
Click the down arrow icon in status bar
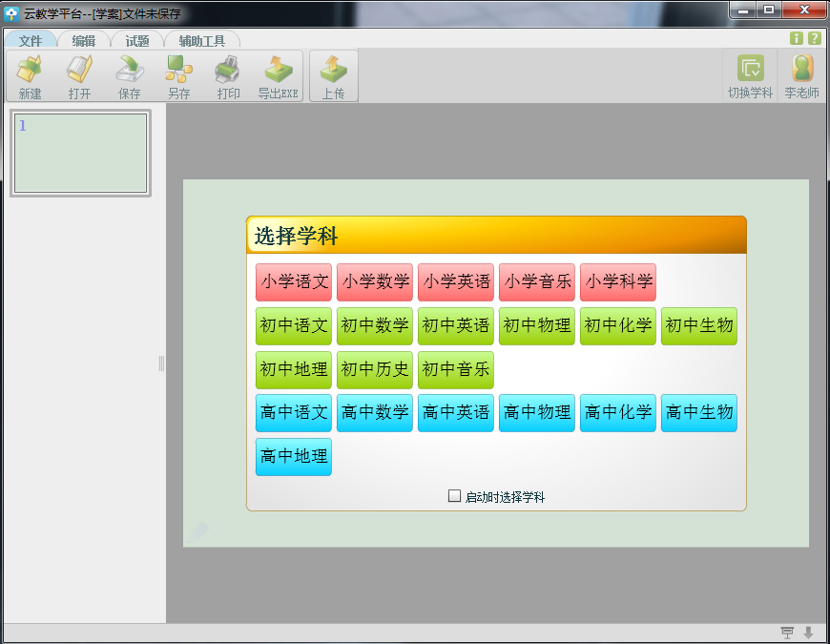(808, 634)
